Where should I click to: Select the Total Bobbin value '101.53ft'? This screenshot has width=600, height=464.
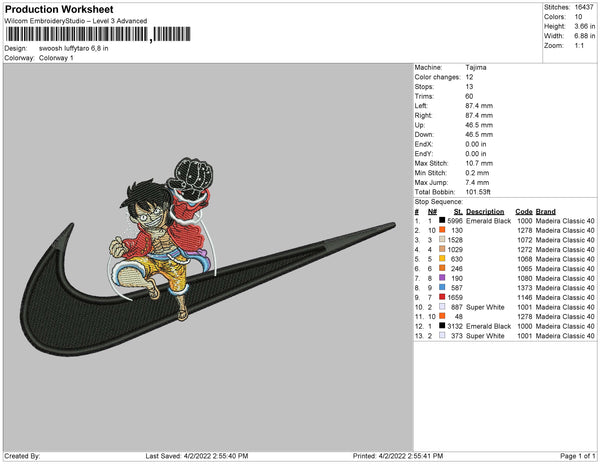coord(478,192)
